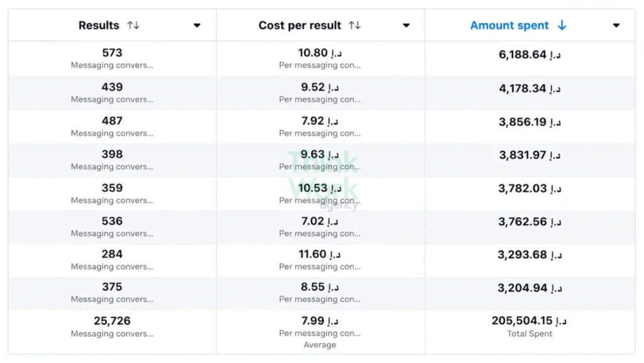Select the 3,204.94 amount spent cell
The image size is (644, 363).
(x=530, y=293)
